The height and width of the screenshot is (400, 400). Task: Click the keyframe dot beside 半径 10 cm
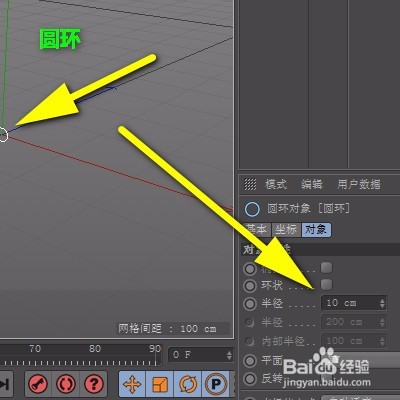point(250,304)
